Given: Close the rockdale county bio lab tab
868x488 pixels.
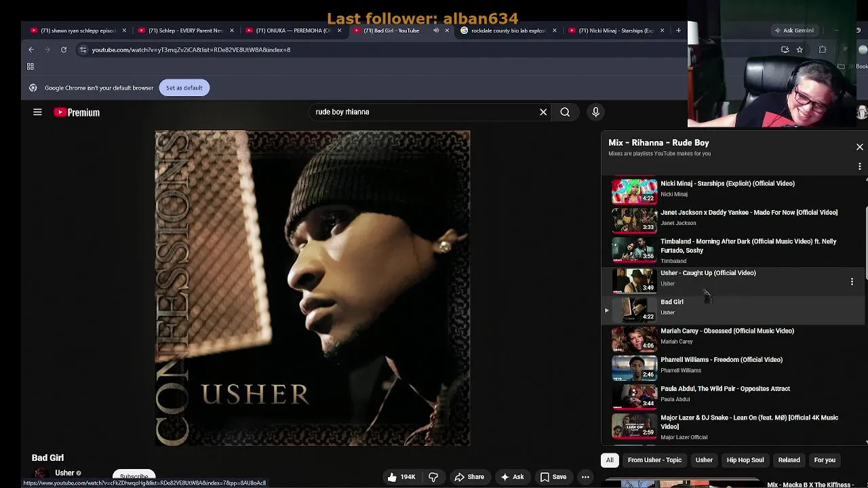Looking at the screenshot, I should tap(555, 30).
